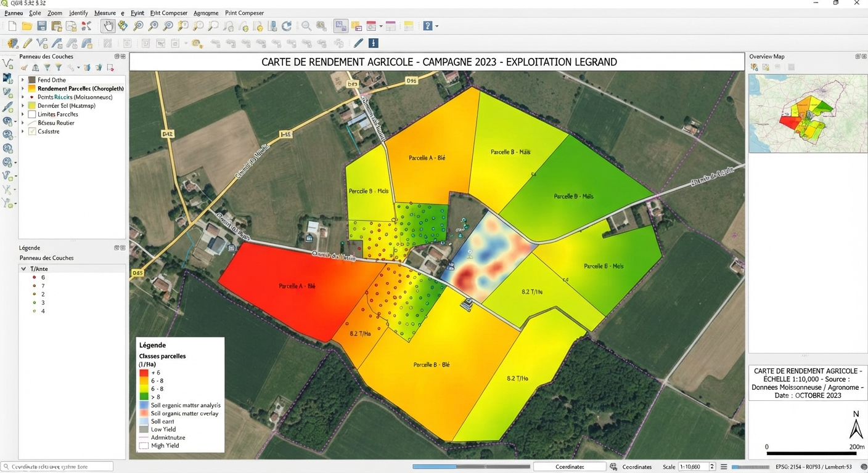This screenshot has width=868, height=473.
Task: Click the Coordinates label in the status bar
Action: coord(637,467)
